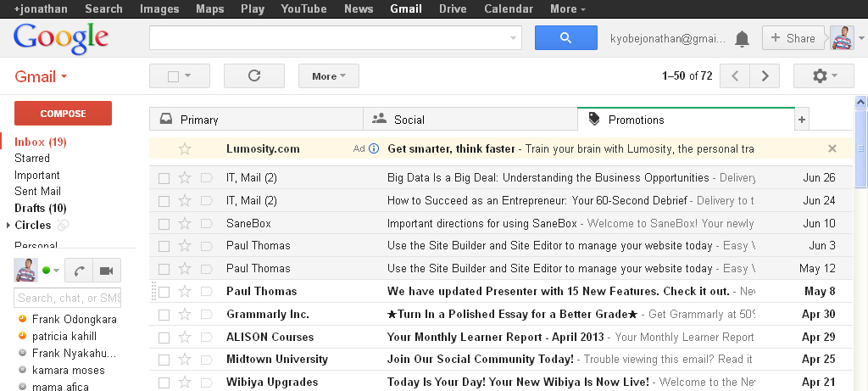Check the May 12 Paul Thomas email

pos(164,269)
